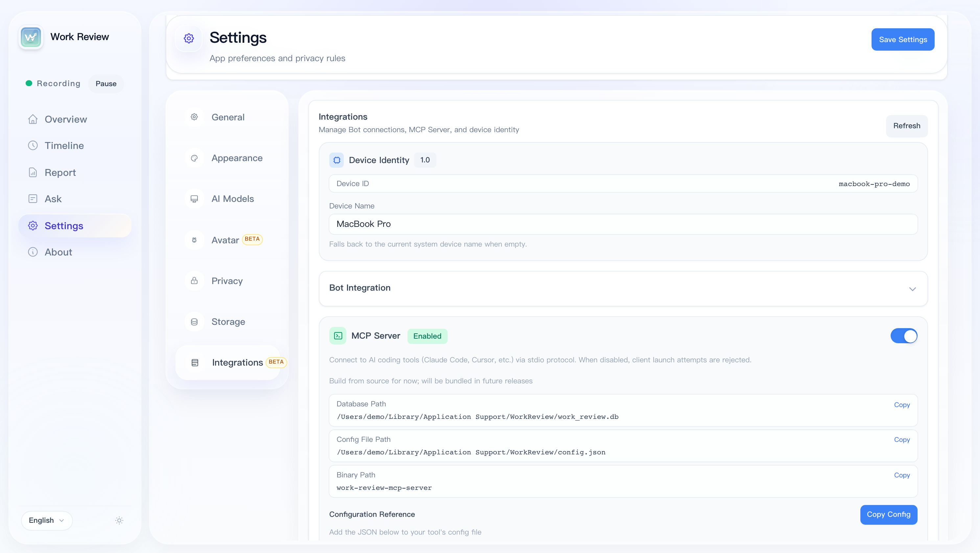The width and height of the screenshot is (980, 553).
Task: Click the green Recording status dot
Action: click(x=29, y=84)
